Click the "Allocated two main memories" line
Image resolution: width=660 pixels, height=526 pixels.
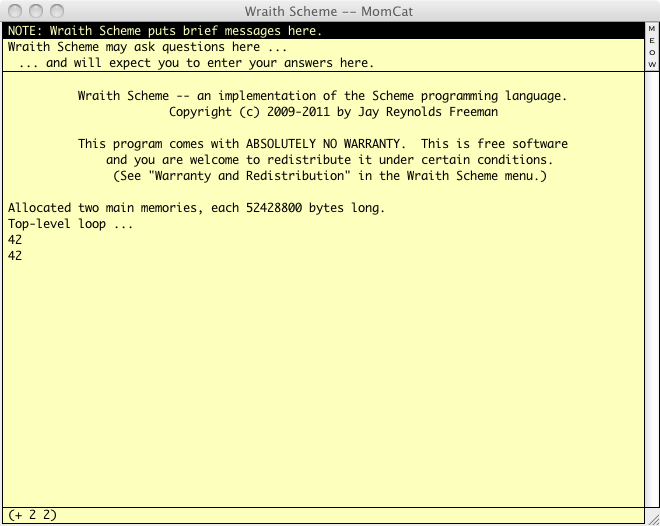(x=196, y=208)
